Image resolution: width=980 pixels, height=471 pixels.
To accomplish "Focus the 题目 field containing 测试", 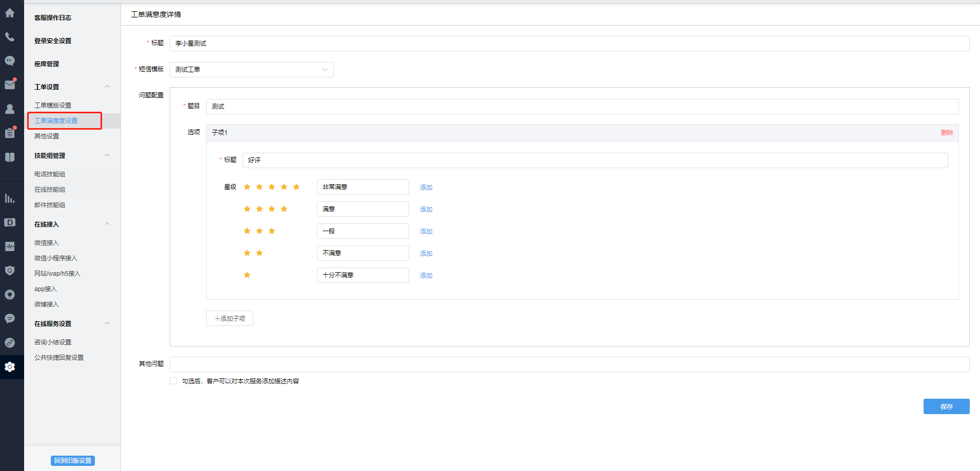I will (582, 107).
